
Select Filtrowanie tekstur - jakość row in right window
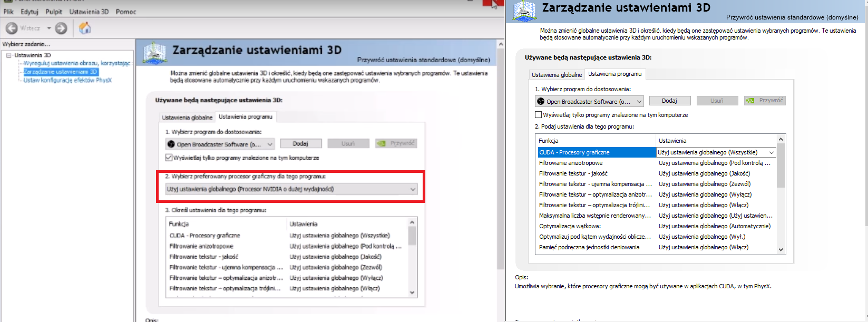point(657,173)
